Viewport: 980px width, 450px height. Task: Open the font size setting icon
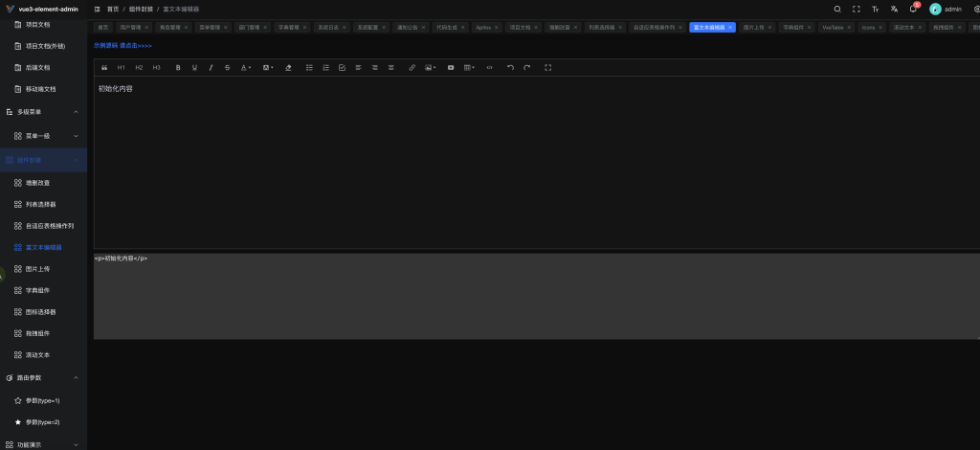(875, 9)
